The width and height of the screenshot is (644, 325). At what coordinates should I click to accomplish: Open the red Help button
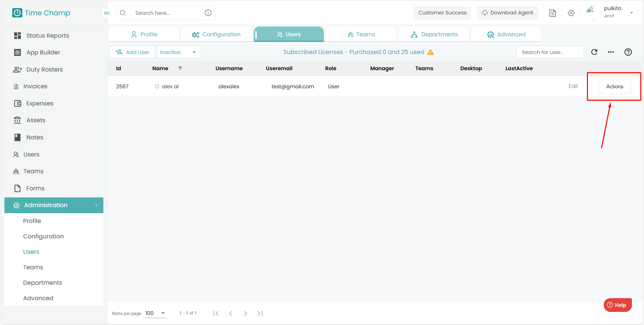point(618,305)
